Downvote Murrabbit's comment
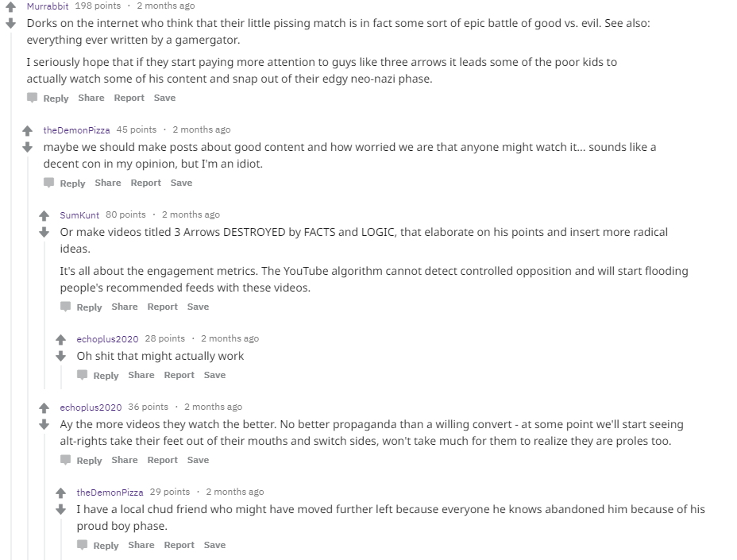The height and width of the screenshot is (560, 737). click(x=10, y=23)
